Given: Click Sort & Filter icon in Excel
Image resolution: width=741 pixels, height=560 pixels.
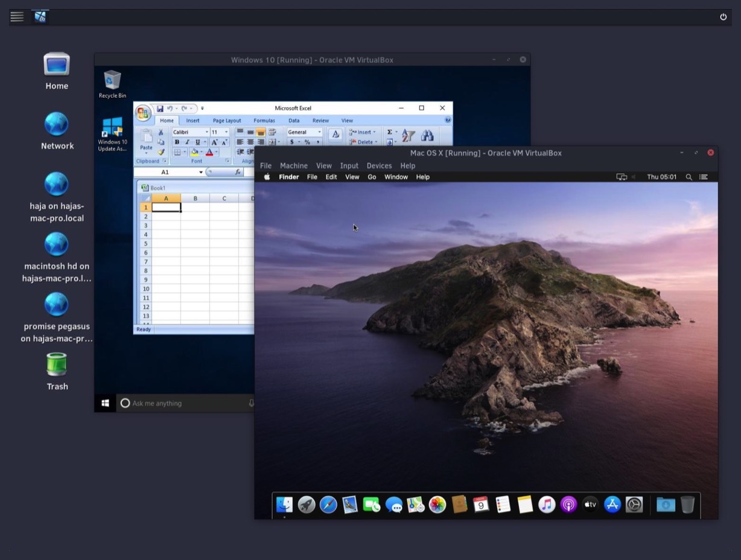Looking at the screenshot, I should point(409,136).
